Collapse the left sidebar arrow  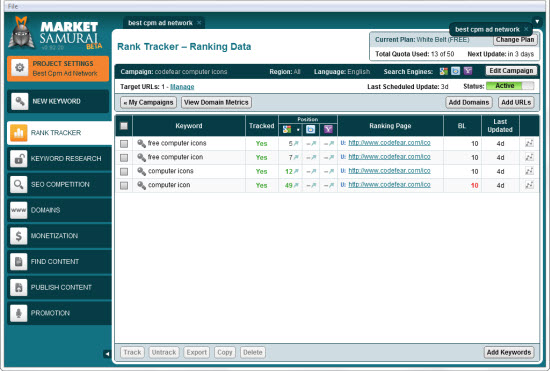pyautogui.click(x=107, y=354)
